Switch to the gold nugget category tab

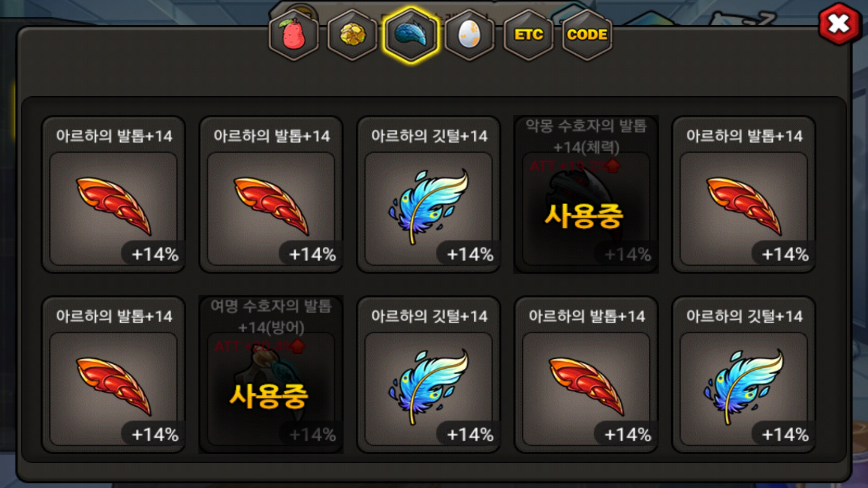pyautogui.click(x=352, y=35)
